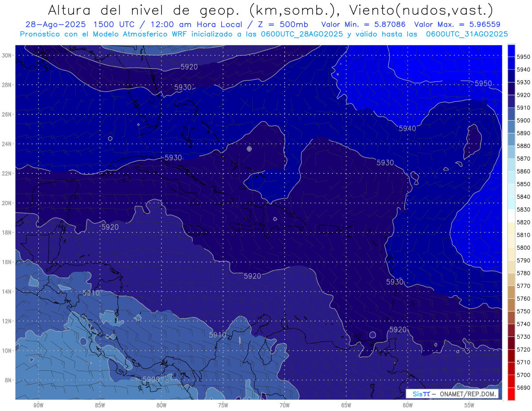Click the 10N latitude axis label

point(7,351)
